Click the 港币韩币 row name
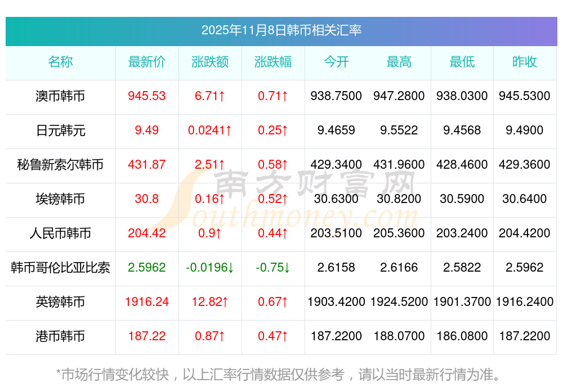The width and height of the screenshot is (563, 392). coord(60,336)
